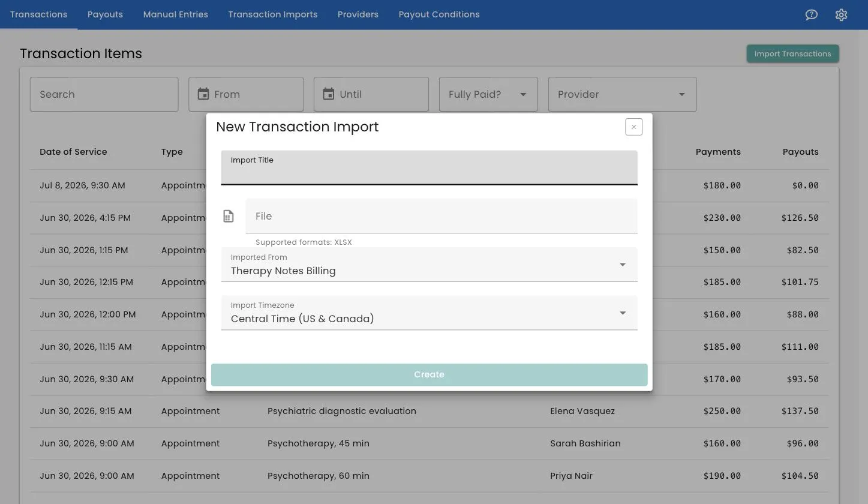868x504 pixels.
Task: Click the Until date field
Action: [x=371, y=94]
